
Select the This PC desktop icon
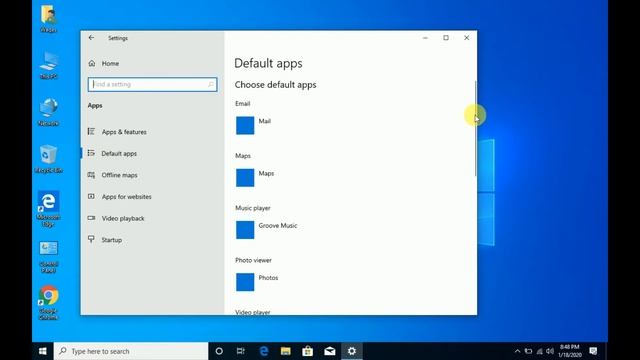[x=49, y=65]
